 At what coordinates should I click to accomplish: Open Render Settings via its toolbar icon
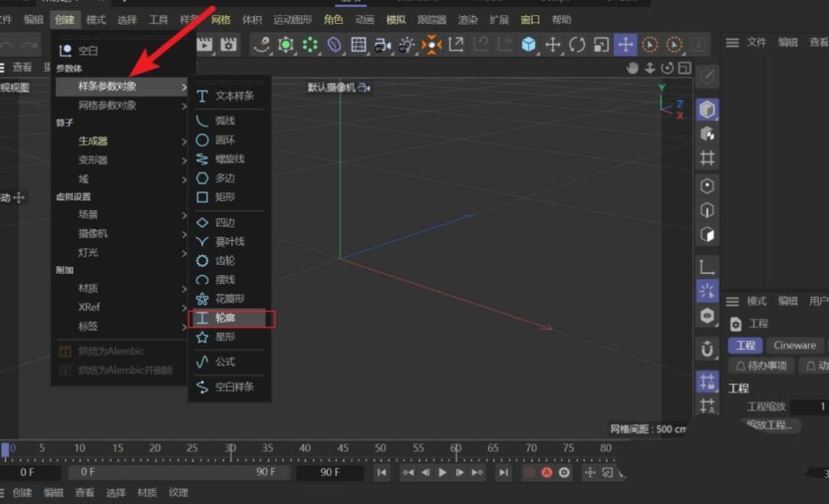pyautogui.click(x=228, y=44)
